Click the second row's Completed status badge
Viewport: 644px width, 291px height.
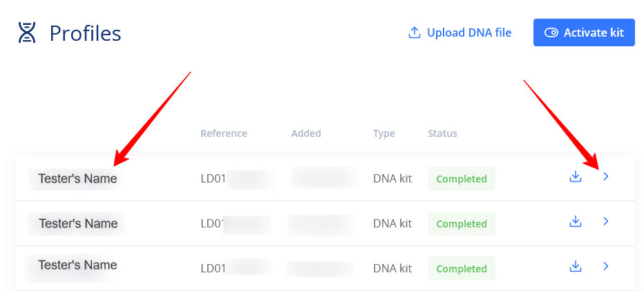pyautogui.click(x=462, y=224)
